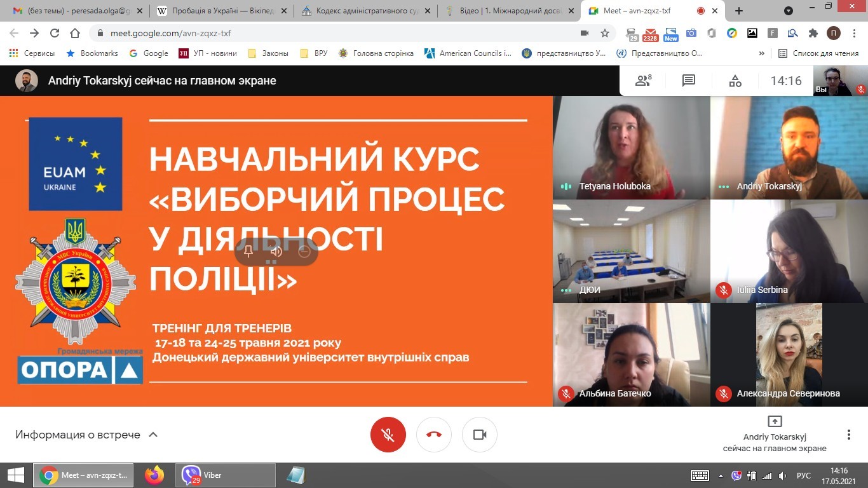This screenshot has width=868, height=488.
Task: Unmute the microphone in the bottom bar
Action: (388, 435)
